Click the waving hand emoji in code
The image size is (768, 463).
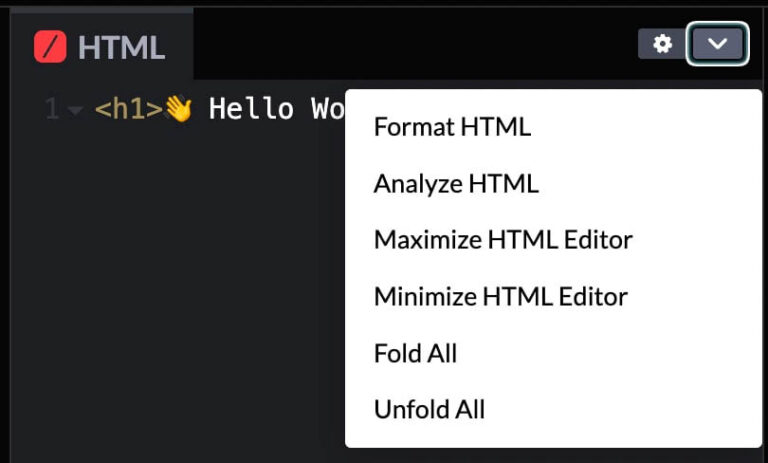178,109
